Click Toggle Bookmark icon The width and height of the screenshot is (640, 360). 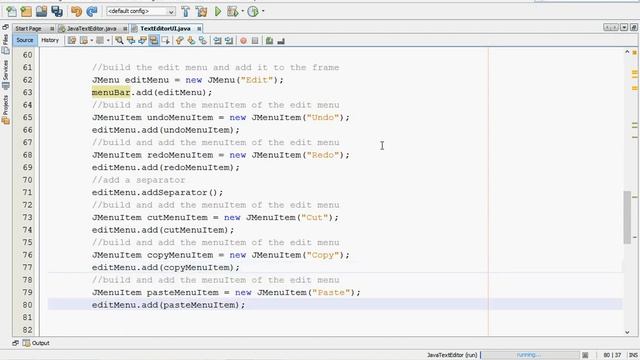(202, 40)
